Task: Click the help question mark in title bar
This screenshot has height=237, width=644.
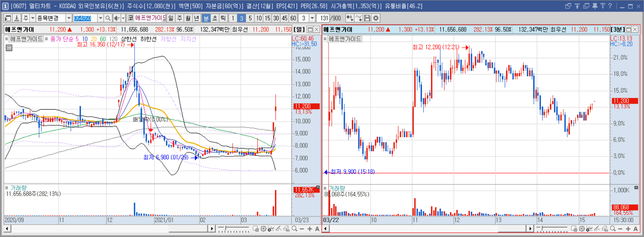Action: tap(610, 6)
